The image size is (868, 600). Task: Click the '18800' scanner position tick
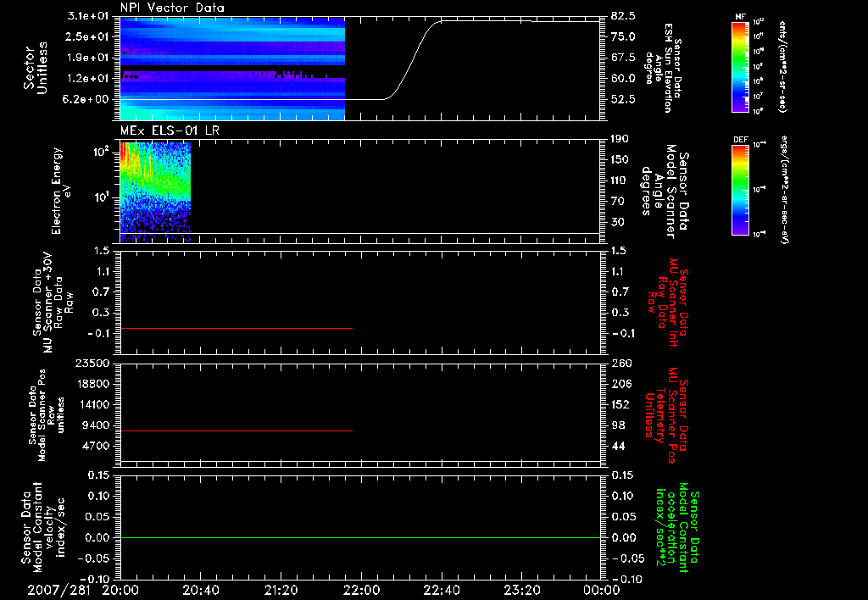[x=93, y=384]
